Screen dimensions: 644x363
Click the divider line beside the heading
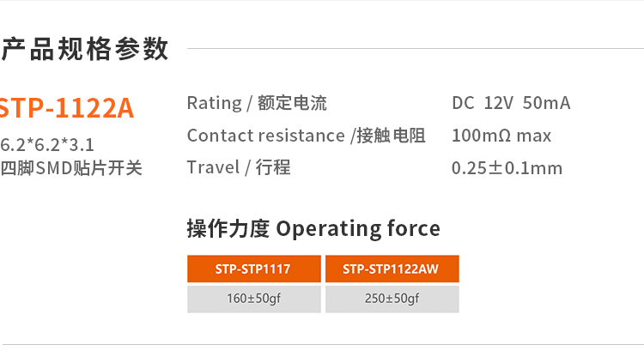412,49
